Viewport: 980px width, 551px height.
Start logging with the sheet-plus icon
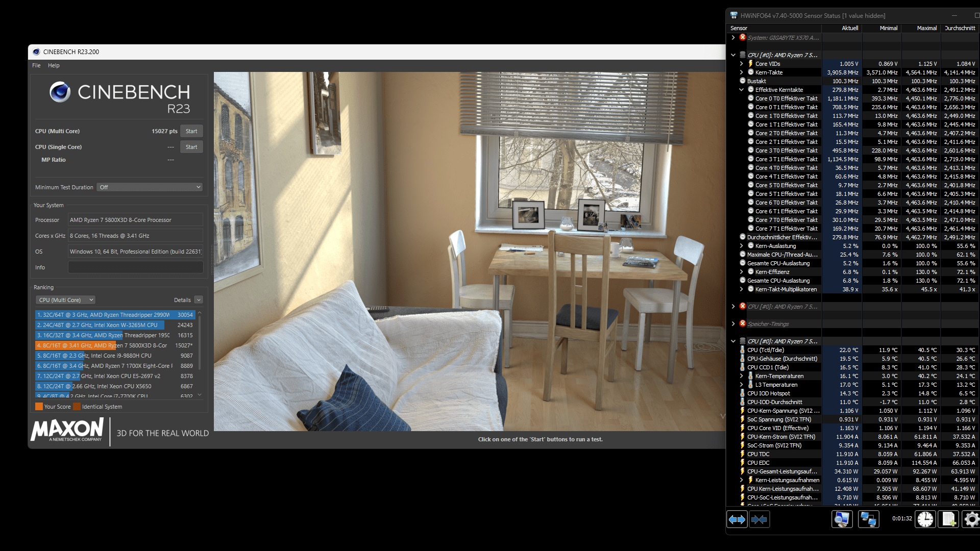(949, 519)
